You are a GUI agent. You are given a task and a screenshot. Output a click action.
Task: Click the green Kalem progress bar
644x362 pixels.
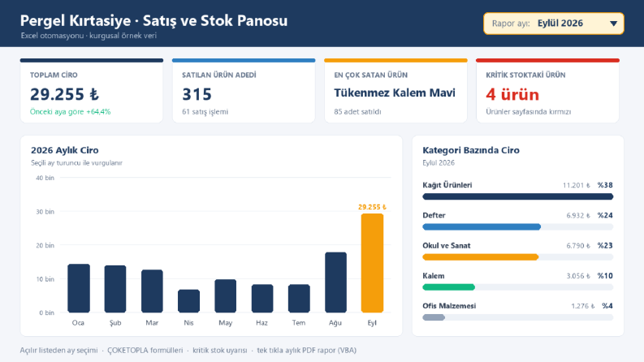click(x=448, y=287)
